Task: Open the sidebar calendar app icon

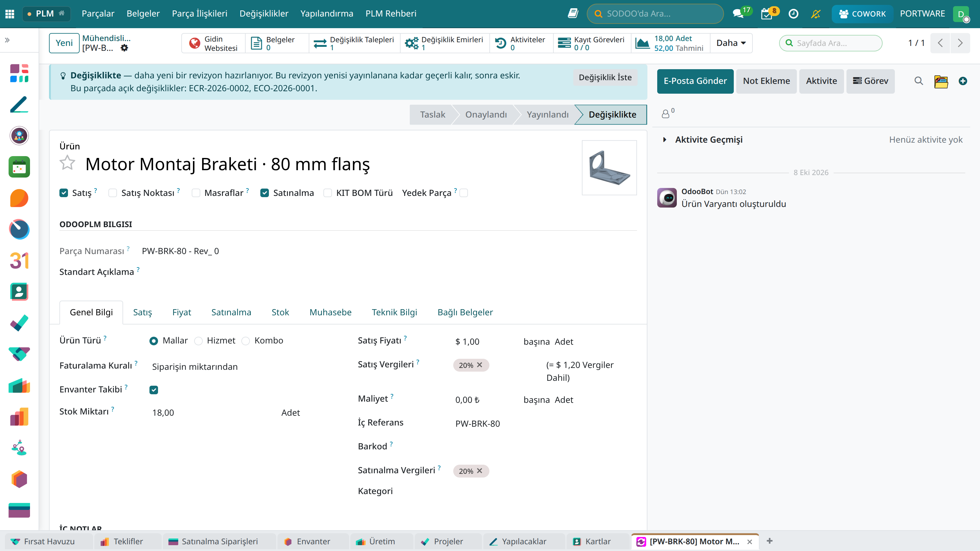Action: (x=19, y=167)
